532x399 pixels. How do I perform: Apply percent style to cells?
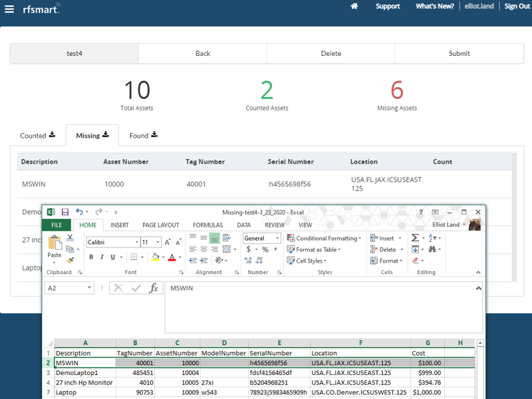click(265, 249)
